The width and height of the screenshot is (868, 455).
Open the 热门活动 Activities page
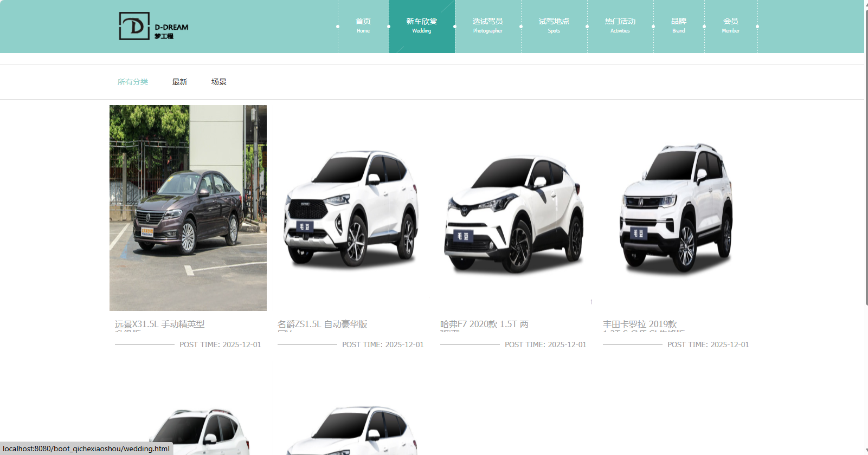(620, 26)
